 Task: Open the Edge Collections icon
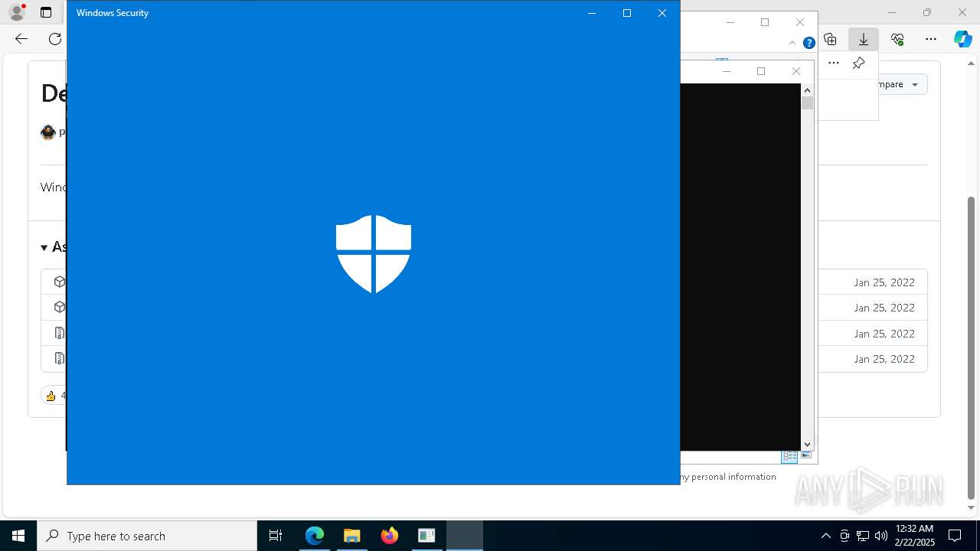pyautogui.click(x=830, y=39)
